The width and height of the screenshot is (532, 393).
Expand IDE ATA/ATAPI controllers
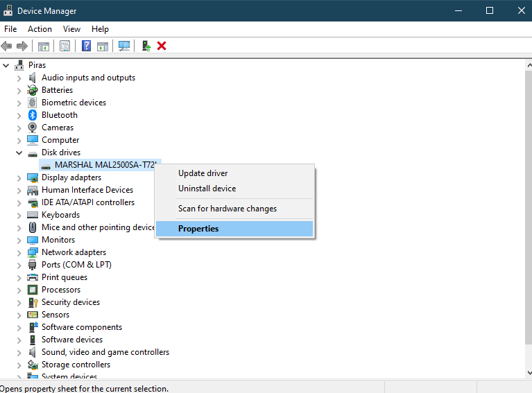tap(19, 203)
